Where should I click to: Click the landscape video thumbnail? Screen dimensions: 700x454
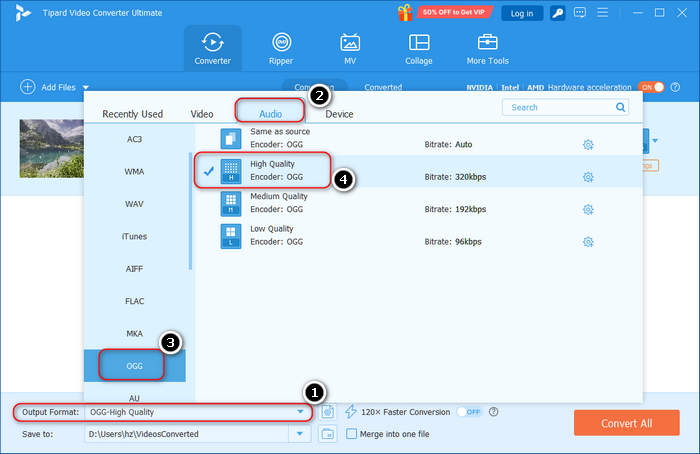(x=51, y=148)
